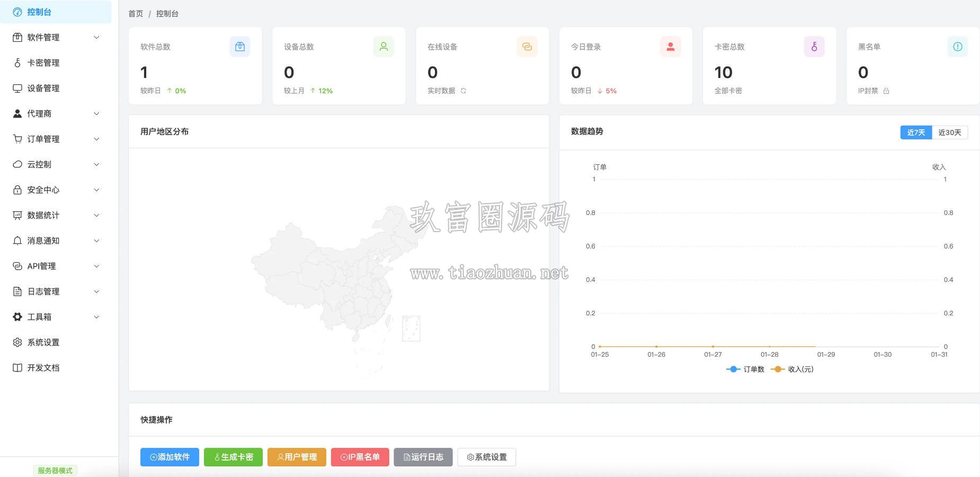Click the 云控制 cloud icon
Viewport: 980px width, 477px height.
pos(17,164)
